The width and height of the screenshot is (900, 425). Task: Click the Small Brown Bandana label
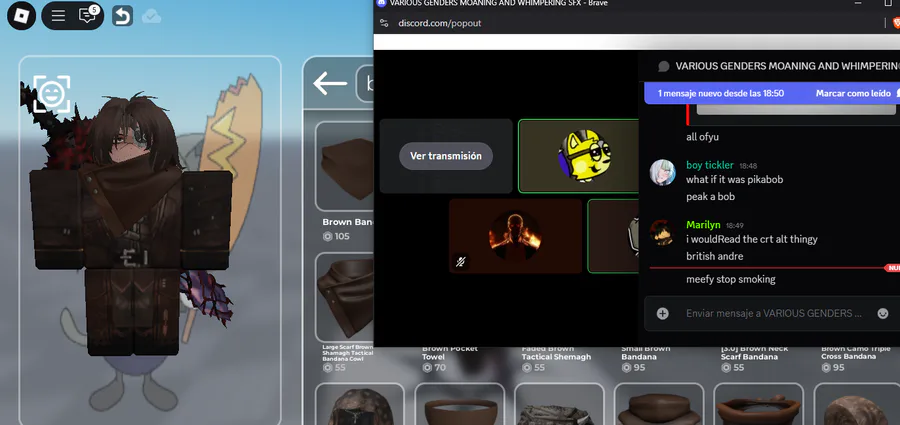pyautogui.click(x=646, y=353)
